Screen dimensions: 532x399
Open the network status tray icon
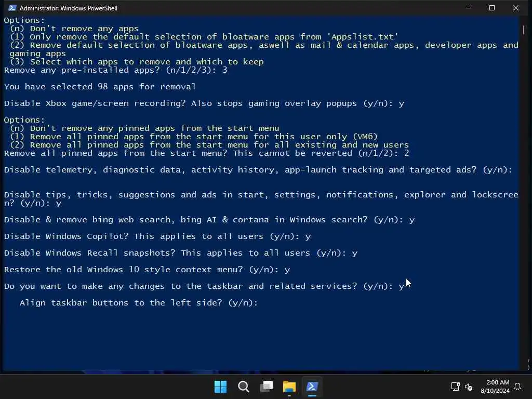click(455, 387)
